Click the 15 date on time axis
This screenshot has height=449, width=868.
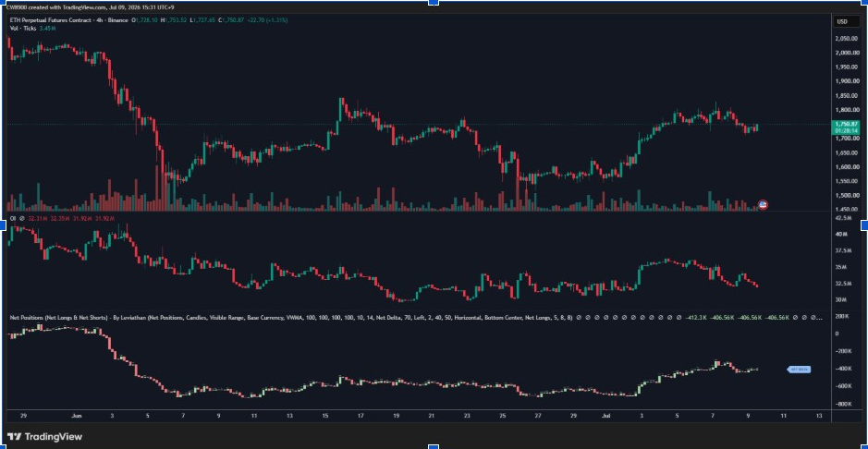325,415
